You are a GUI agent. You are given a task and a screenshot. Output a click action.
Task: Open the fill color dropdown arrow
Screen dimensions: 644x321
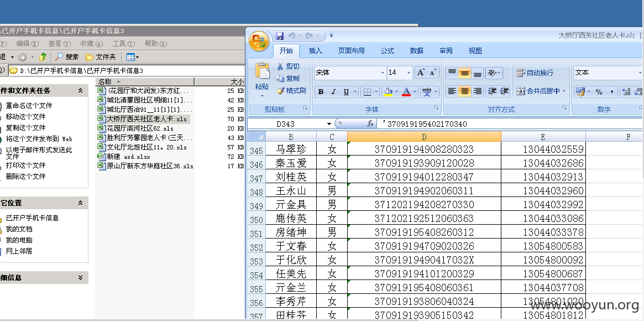[396, 92]
